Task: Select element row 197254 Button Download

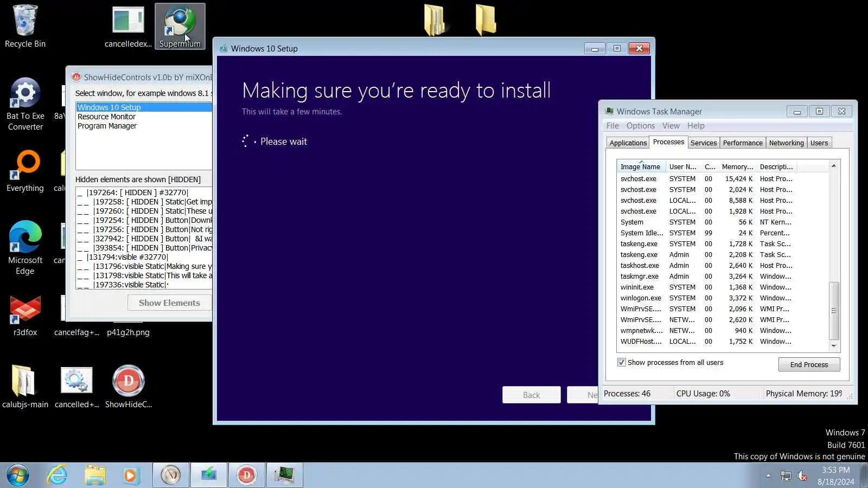Action: click(144, 220)
